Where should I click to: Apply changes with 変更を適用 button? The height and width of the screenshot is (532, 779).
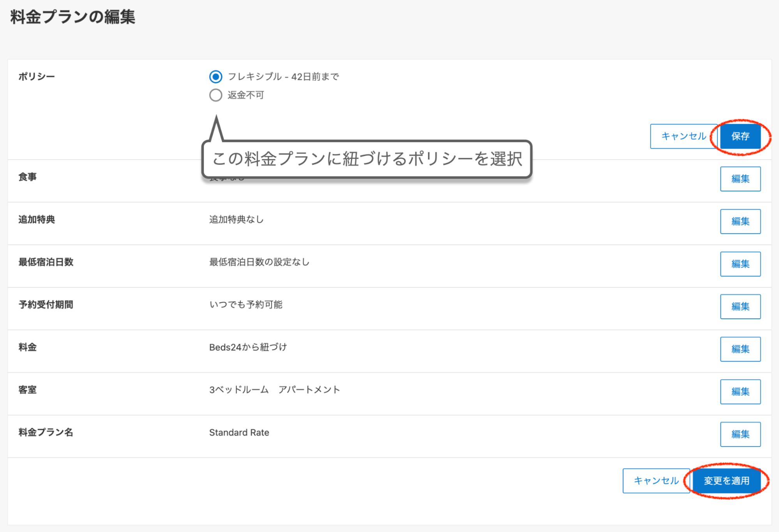click(726, 481)
